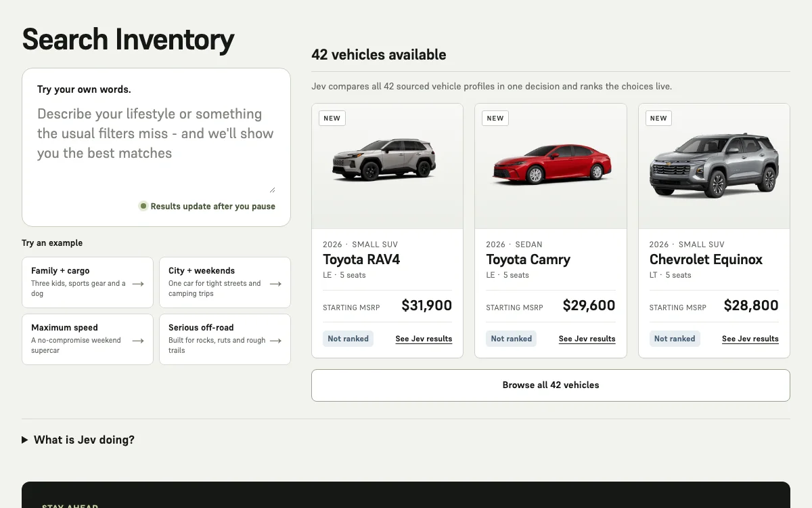Screen dimensions: 812x508
Task: Click the $28,800 price
Action: pos(751,305)
